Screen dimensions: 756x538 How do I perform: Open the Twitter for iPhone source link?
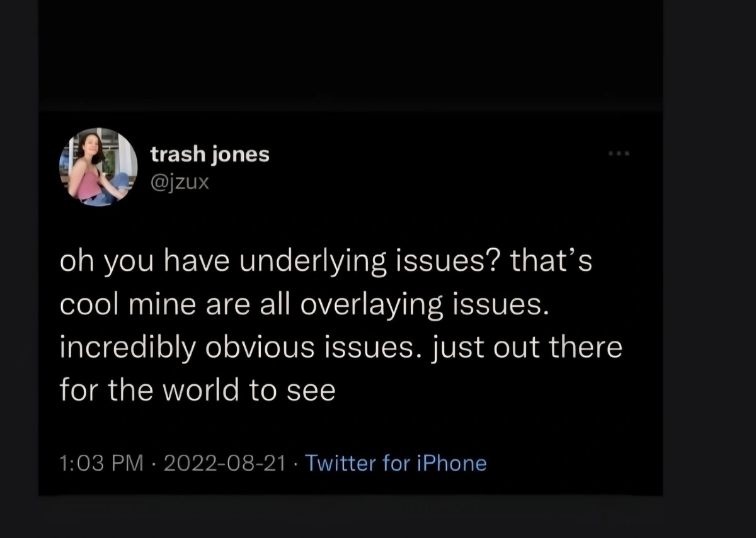click(396, 464)
